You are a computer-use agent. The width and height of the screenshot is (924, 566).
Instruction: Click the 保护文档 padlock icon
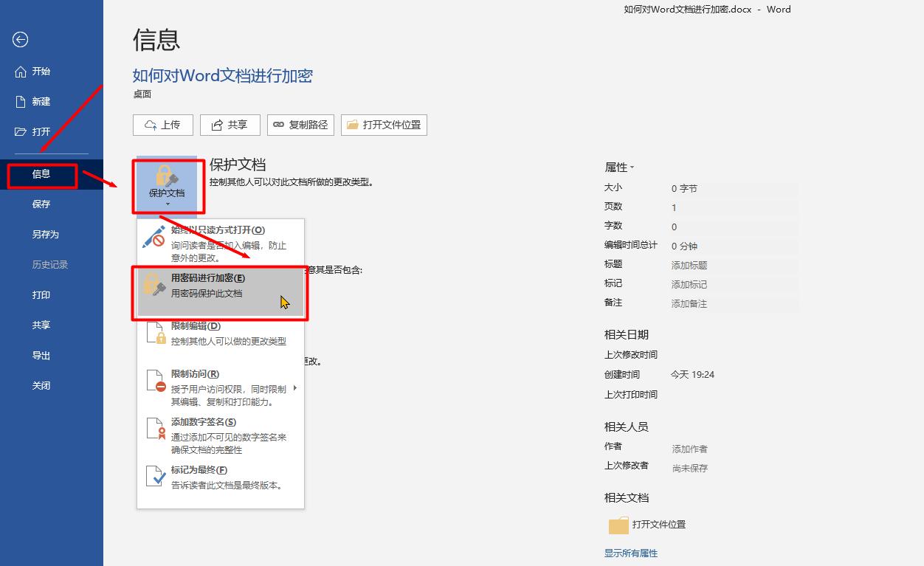coord(168,176)
